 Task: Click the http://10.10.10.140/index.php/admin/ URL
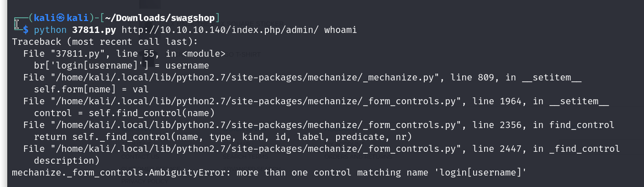click(x=220, y=30)
